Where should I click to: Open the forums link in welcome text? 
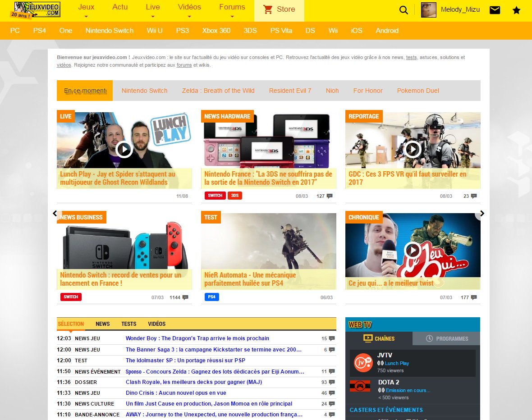tap(184, 65)
